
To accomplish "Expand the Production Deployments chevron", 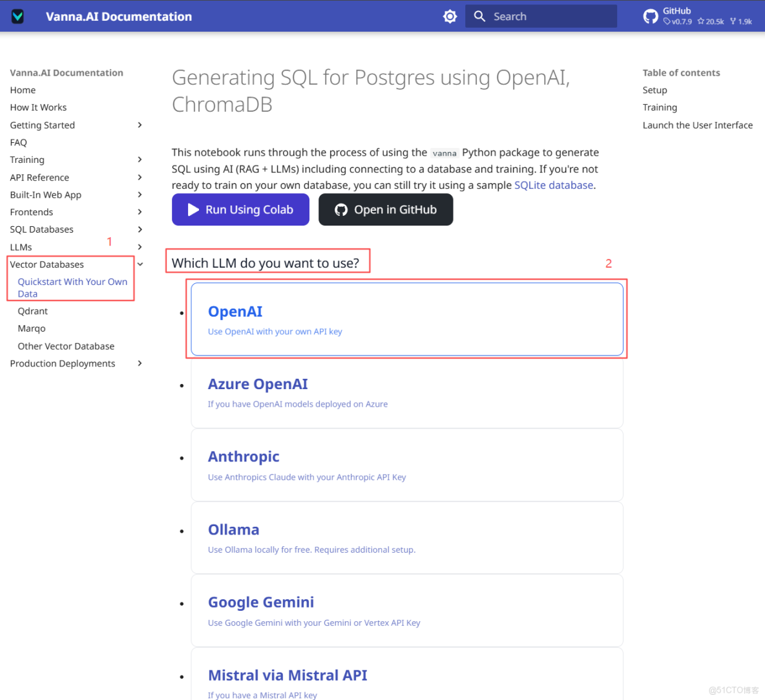I will click(140, 363).
